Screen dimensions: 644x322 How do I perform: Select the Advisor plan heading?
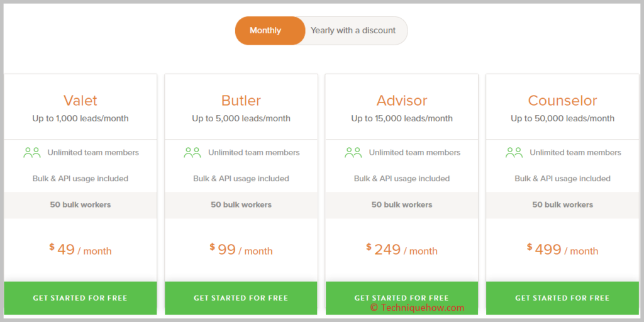[x=402, y=101]
